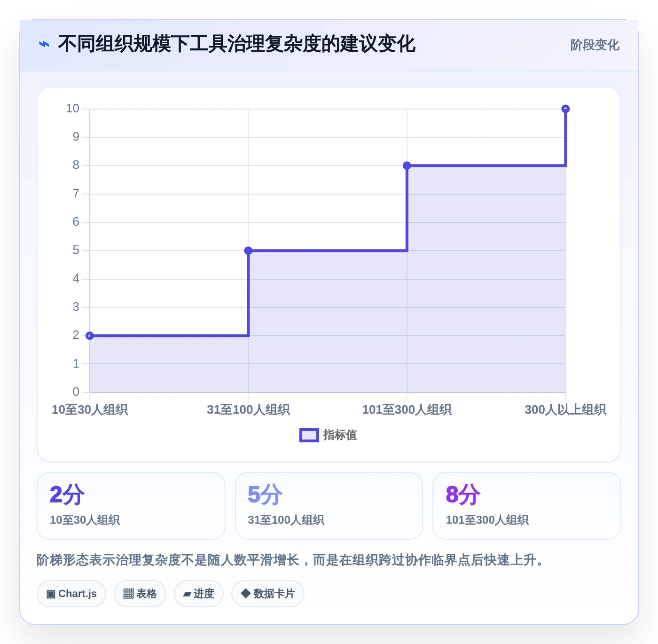Select the data point at 300人以上组织
The height and width of the screenshot is (644, 658).
click(565, 109)
